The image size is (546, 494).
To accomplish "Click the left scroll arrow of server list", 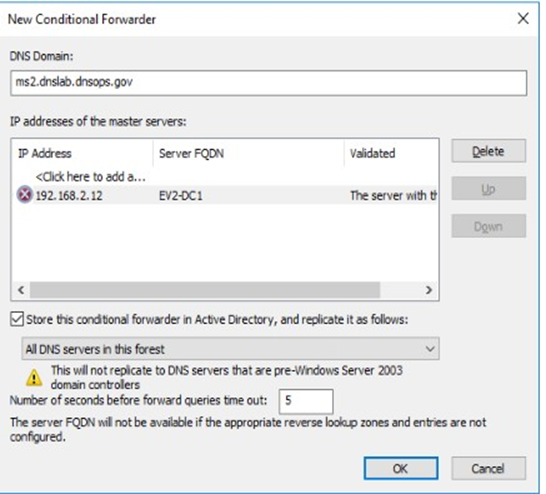I will tap(21, 290).
